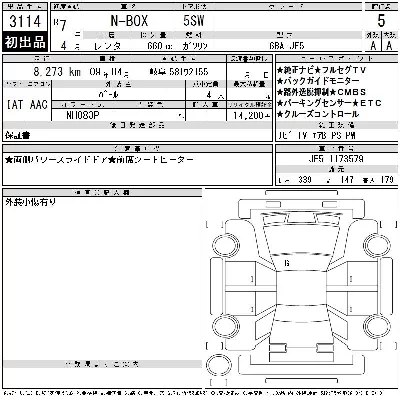
Task: Click the 147 width dimension value
Action: [x=347, y=180]
